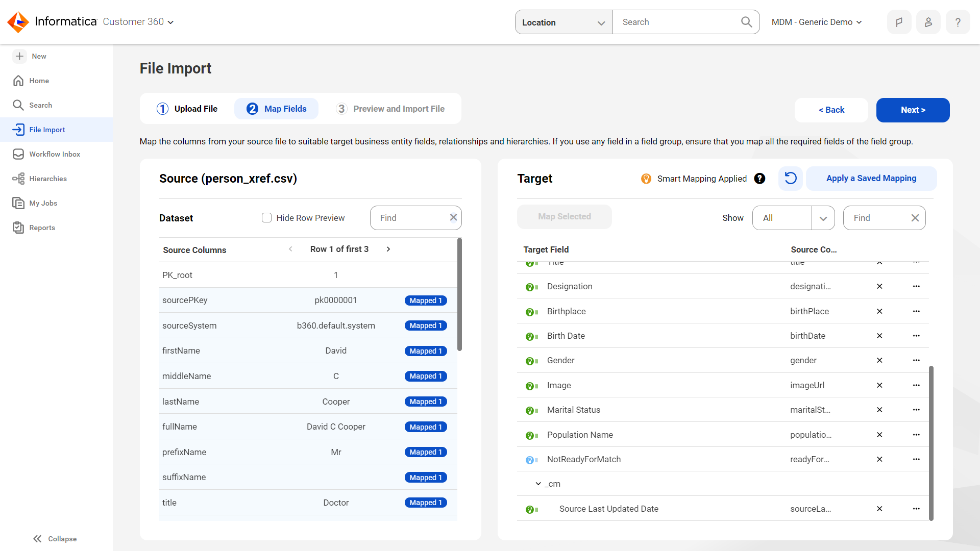Toggle the Hide Row Preview checkbox
980x551 pixels.
coord(266,217)
